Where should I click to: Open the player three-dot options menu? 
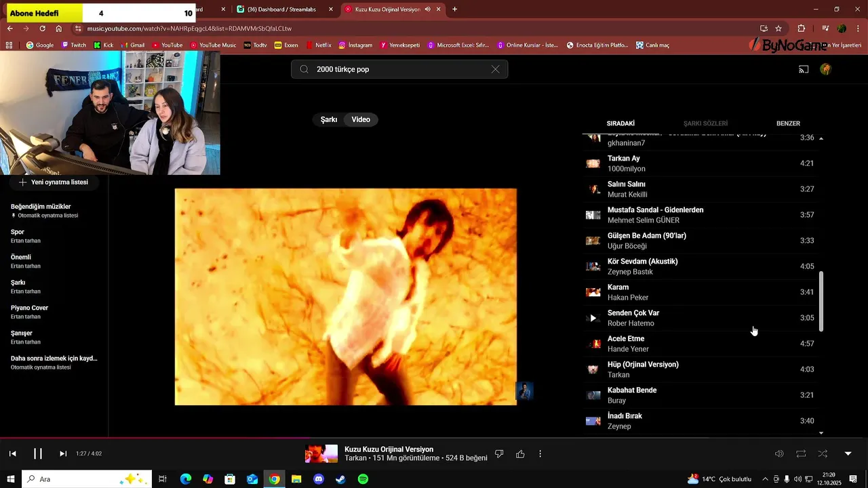coord(540,453)
